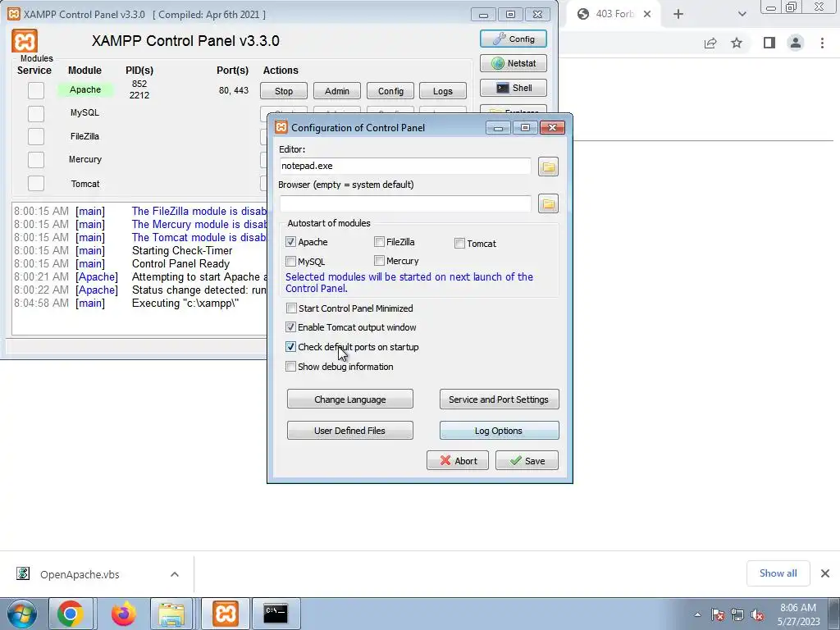Image resolution: width=840 pixels, height=630 pixels.
Task: Open Chrome three-dot menu
Action: [x=822, y=43]
